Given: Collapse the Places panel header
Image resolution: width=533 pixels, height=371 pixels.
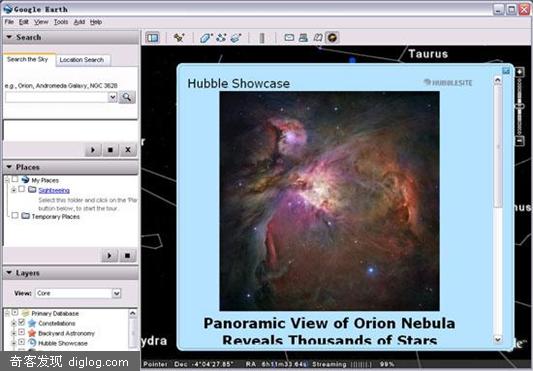Looking at the screenshot, I should coord(71,167).
